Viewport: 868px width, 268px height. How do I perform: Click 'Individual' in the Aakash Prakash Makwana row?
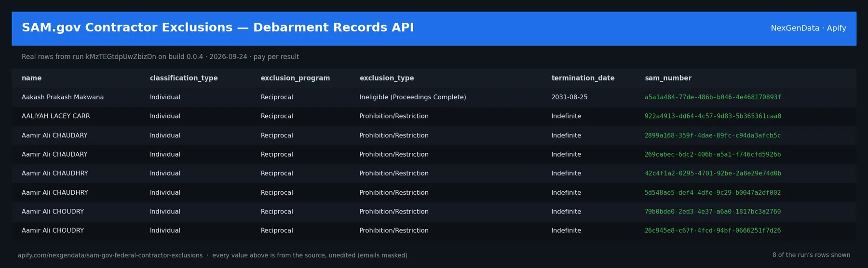(x=165, y=97)
